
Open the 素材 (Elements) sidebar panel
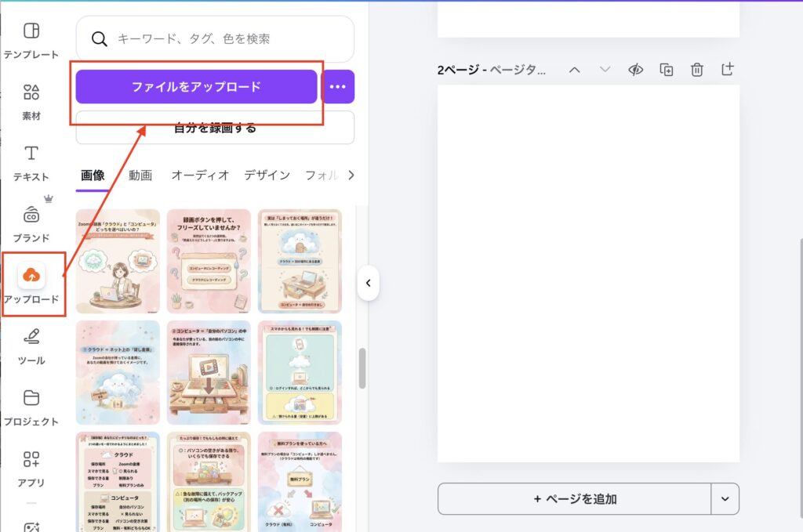click(x=31, y=100)
